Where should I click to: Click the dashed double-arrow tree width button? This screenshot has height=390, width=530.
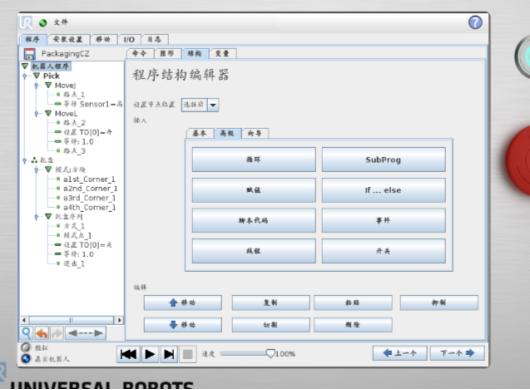tap(85, 333)
